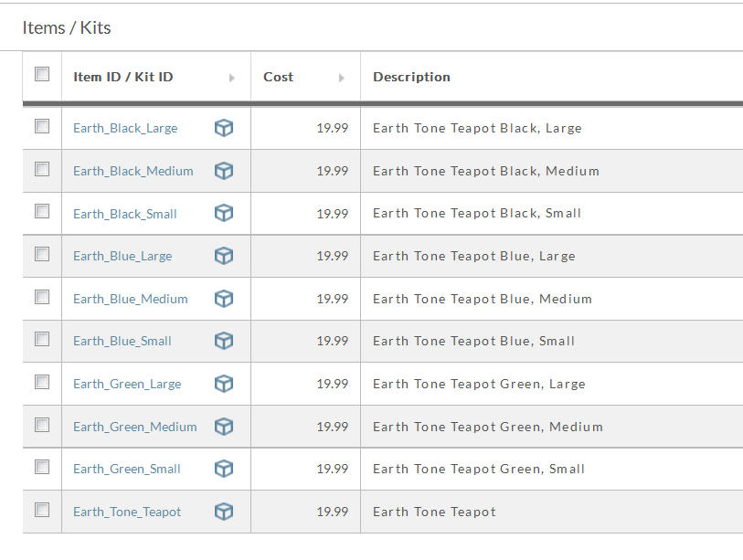Click the 19.99 cost for Earth_Black_Medium
This screenshot has height=560, width=743.
pos(332,171)
